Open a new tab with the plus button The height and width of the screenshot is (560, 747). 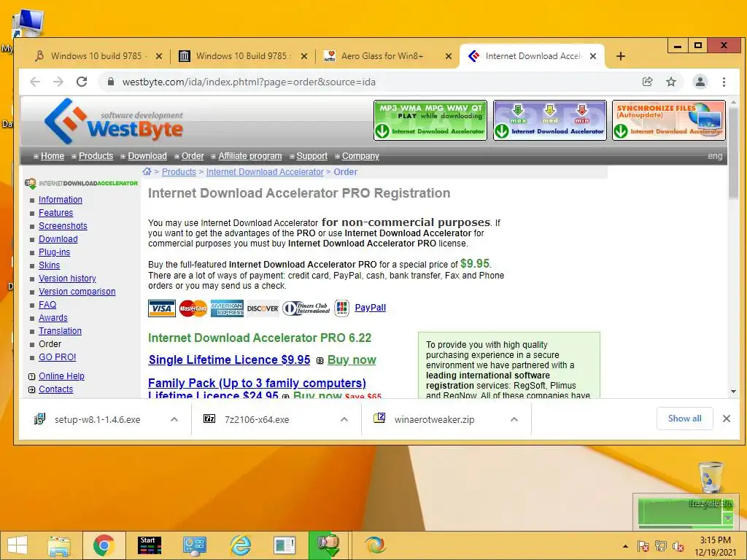coord(620,56)
